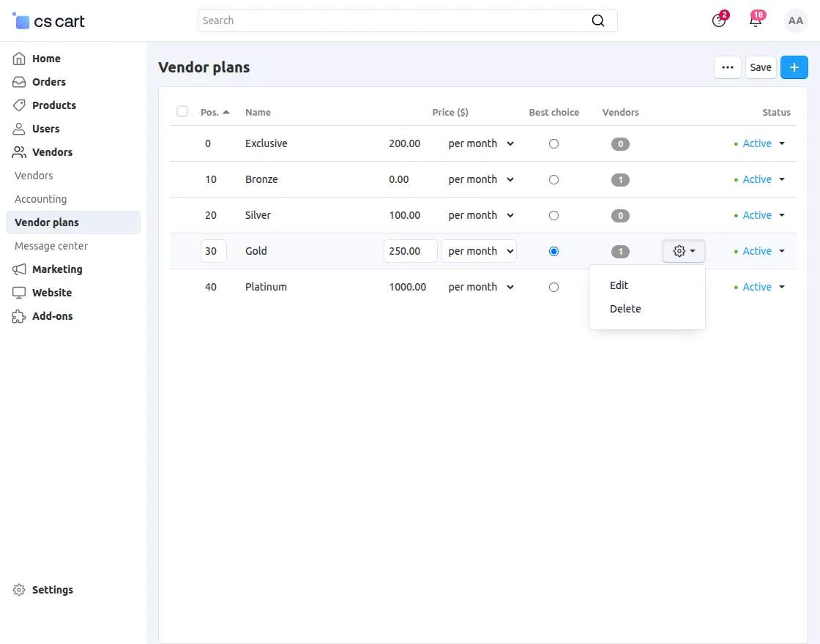The width and height of the screenshot is (820, 644).
Task: Go to Accounting in the sidebar
Action: tap(41, 199)
